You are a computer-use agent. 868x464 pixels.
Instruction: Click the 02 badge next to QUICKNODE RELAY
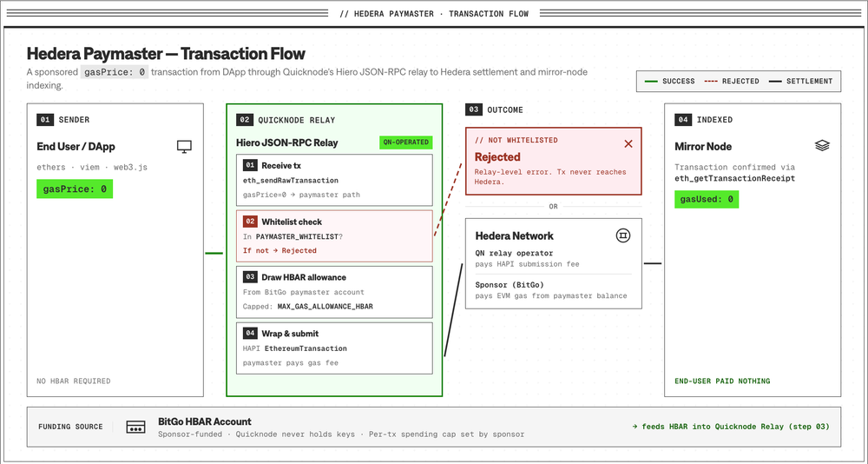[x=244, y=120]
